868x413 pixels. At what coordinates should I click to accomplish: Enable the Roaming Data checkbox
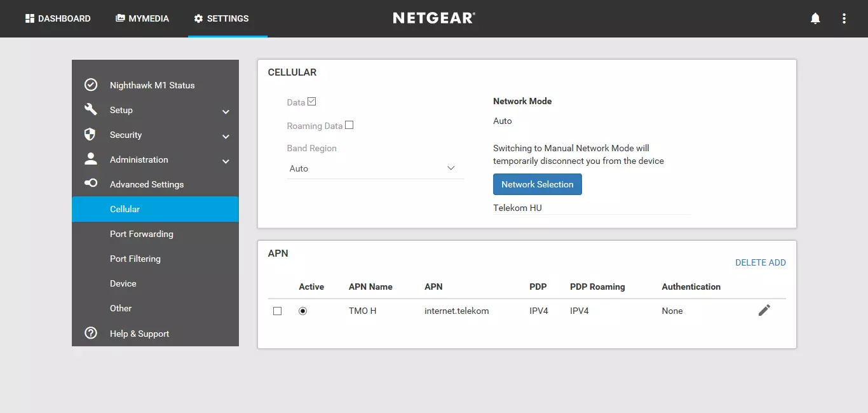(x=349, y=125)
